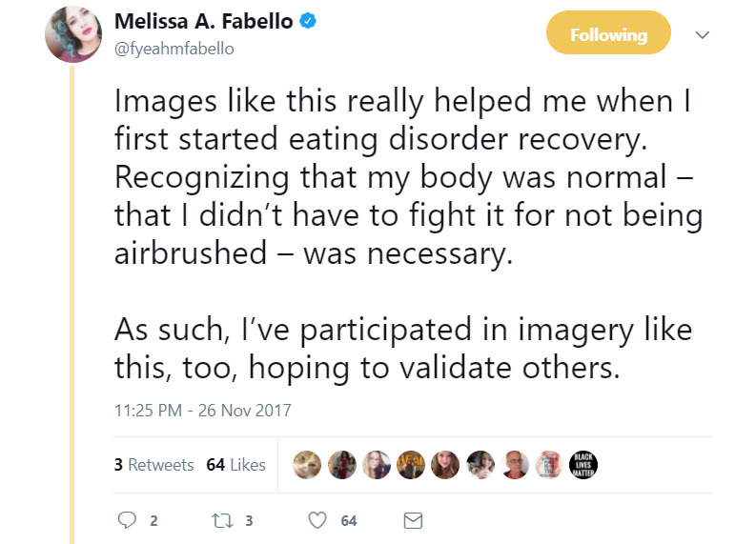Click the blue verified badge

(308, 23)
